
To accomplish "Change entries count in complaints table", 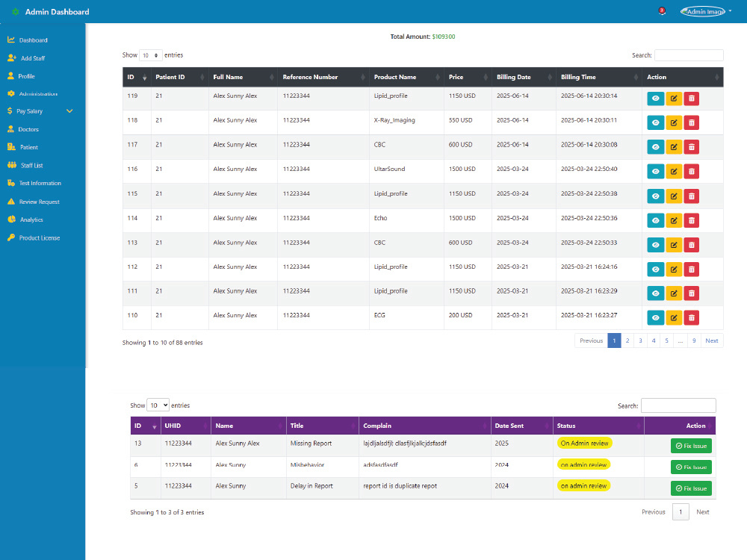I will [158, 405].
